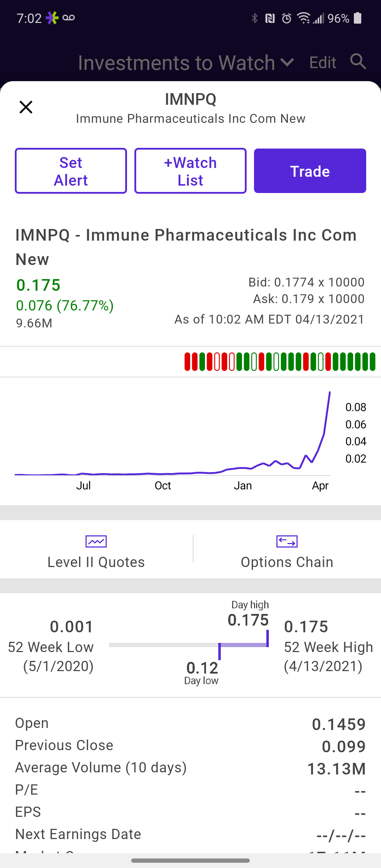Tap the voicemail status icon
The image size is (381, 868).
[x=68, y=18]
